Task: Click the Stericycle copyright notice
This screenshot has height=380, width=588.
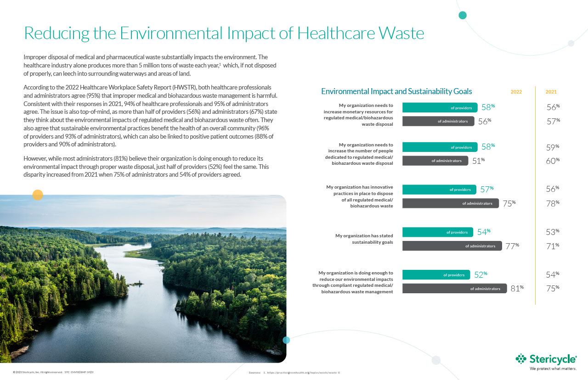Action: pos(53,372)
